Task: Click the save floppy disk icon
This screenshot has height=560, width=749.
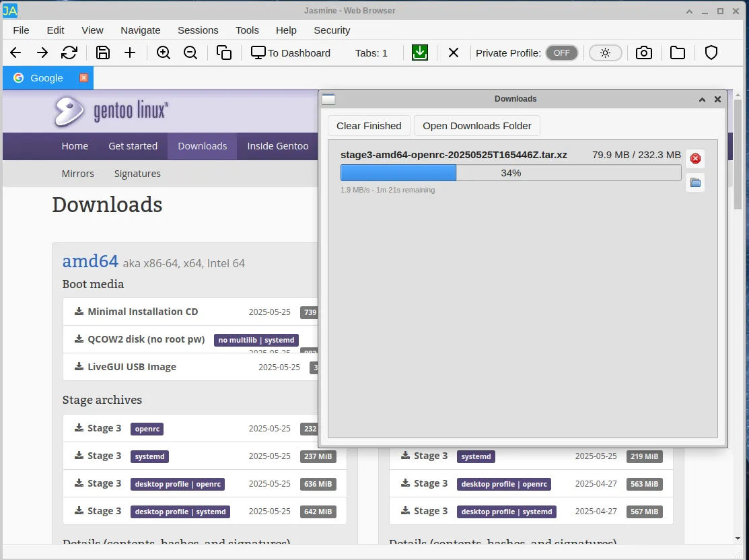Action: (x=103, y=53)
